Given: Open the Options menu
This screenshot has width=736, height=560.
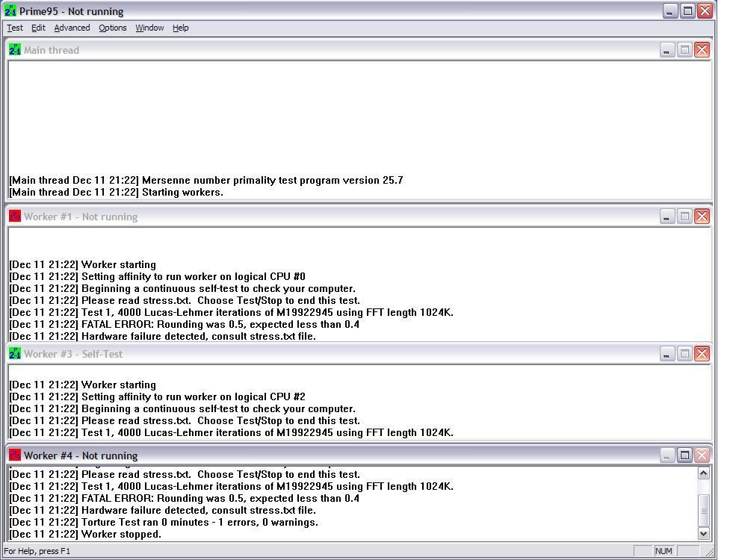Looking at the screenshot, I should pos(113,28).
